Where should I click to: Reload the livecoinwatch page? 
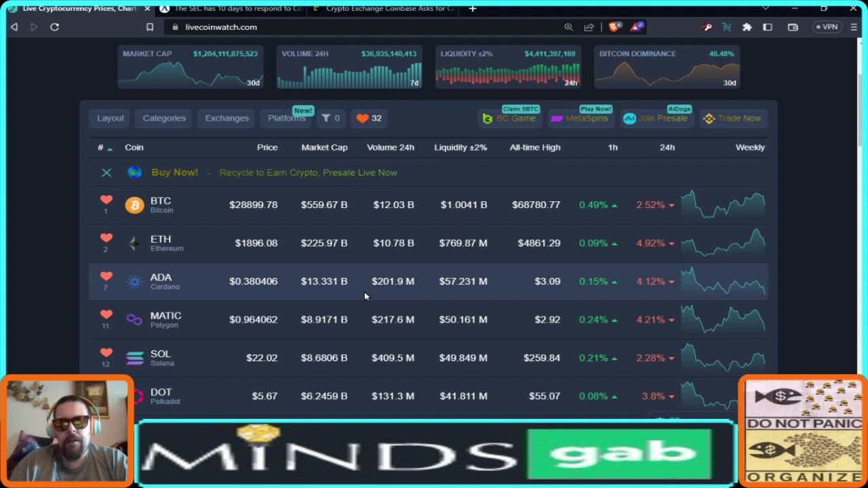[x=55, y=27]
